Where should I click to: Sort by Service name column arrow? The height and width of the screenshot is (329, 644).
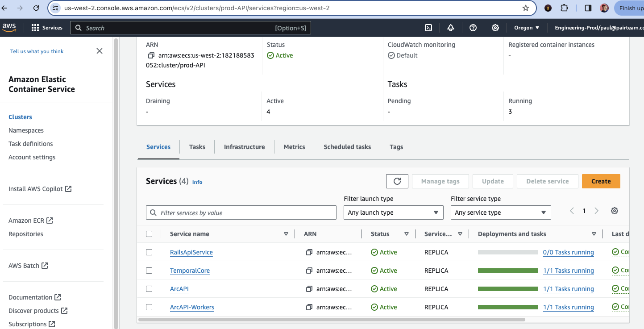[286, 234]
